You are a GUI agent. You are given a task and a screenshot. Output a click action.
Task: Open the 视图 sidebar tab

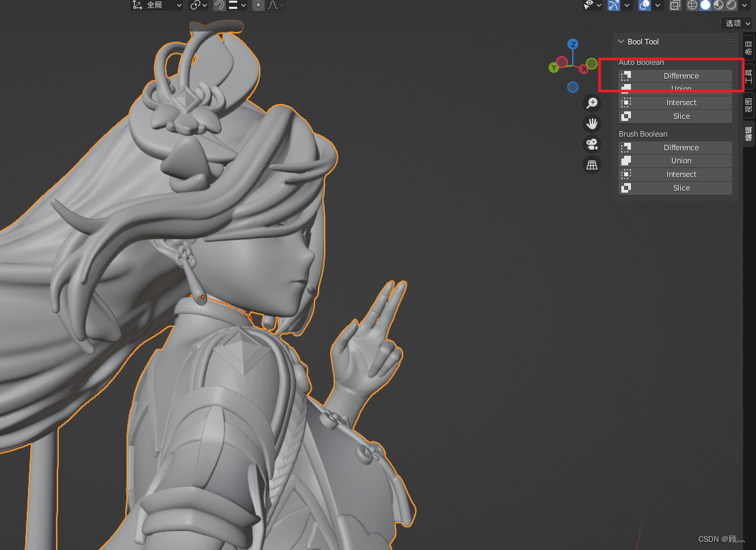[x=748, y=105]
